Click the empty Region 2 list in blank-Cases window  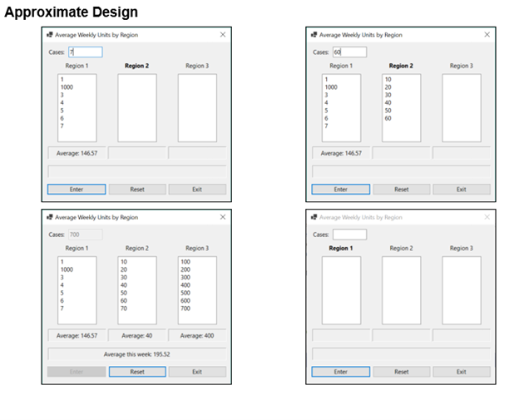pyautogui.click(x=402, y=290)
